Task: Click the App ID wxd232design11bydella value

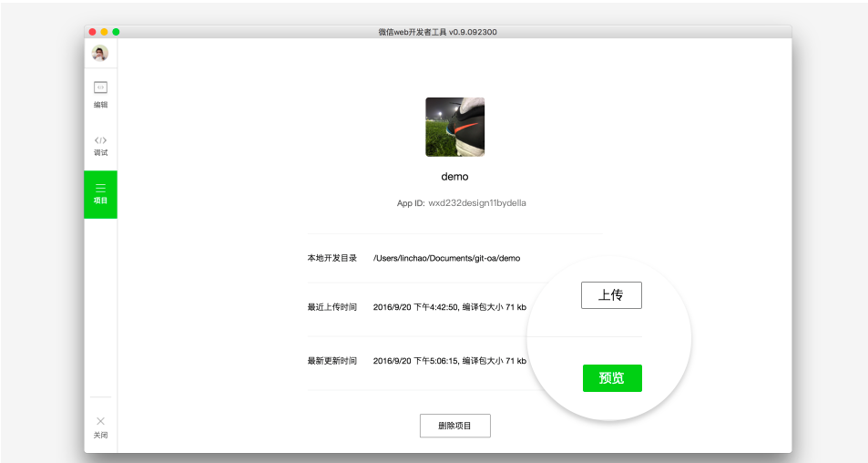Action: [477, 203]
